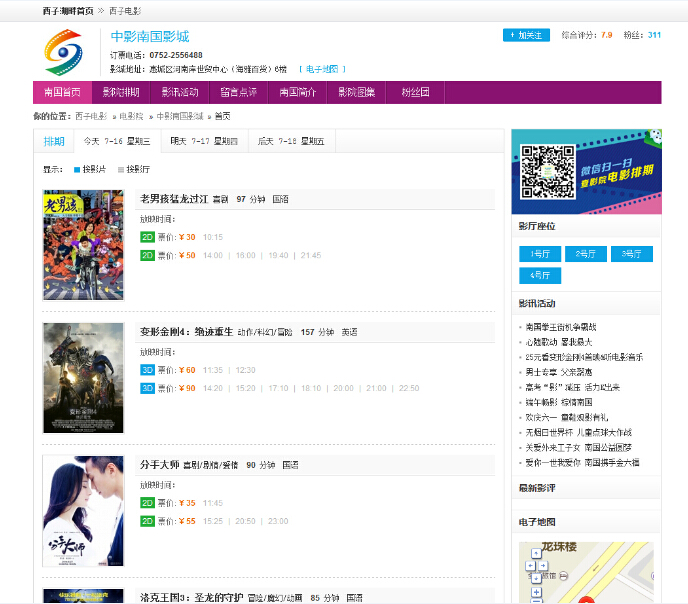Click the 2D badge beside the ¥55 price
Viewport: 688px width, 604px height.
click(147, 521)
